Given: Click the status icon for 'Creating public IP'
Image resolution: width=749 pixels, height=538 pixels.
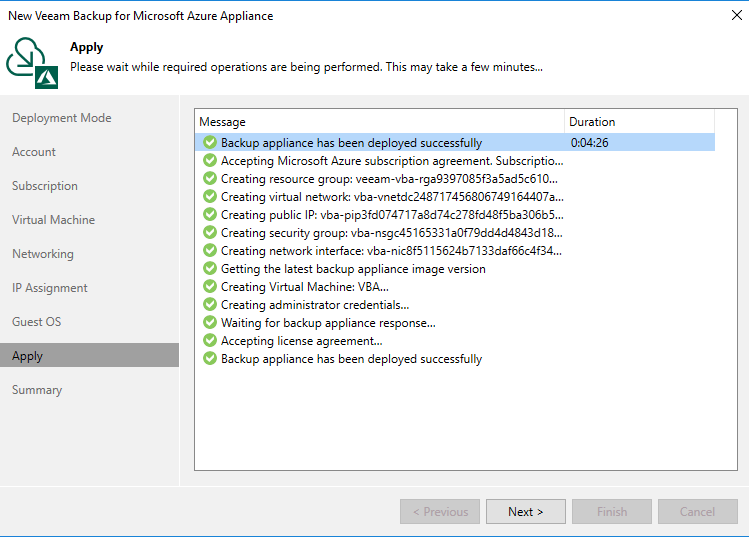Looking at the screenshot, I should tap(210, 215).
